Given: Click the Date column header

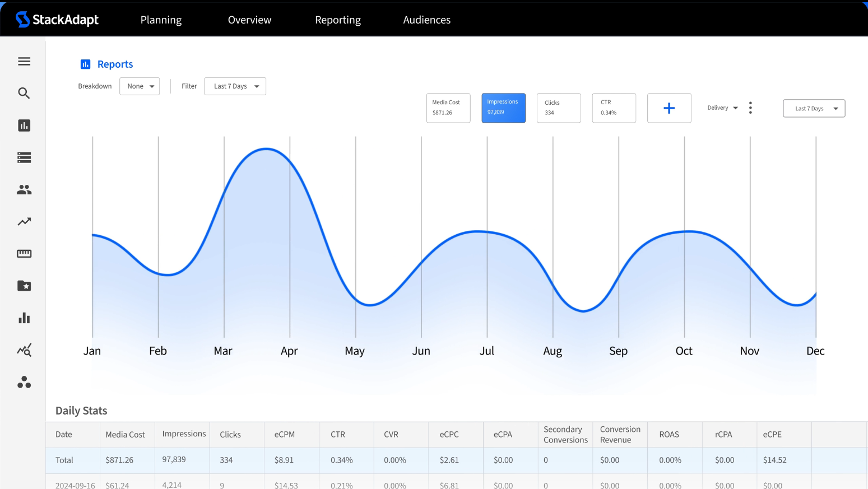Looking at the screenshot, I should coord(64,435).
